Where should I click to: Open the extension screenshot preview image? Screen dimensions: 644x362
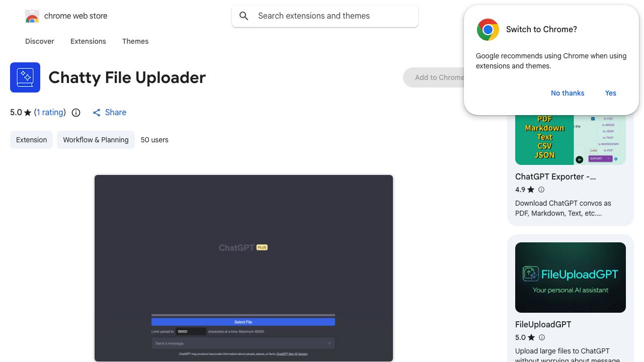coord(244,268)
